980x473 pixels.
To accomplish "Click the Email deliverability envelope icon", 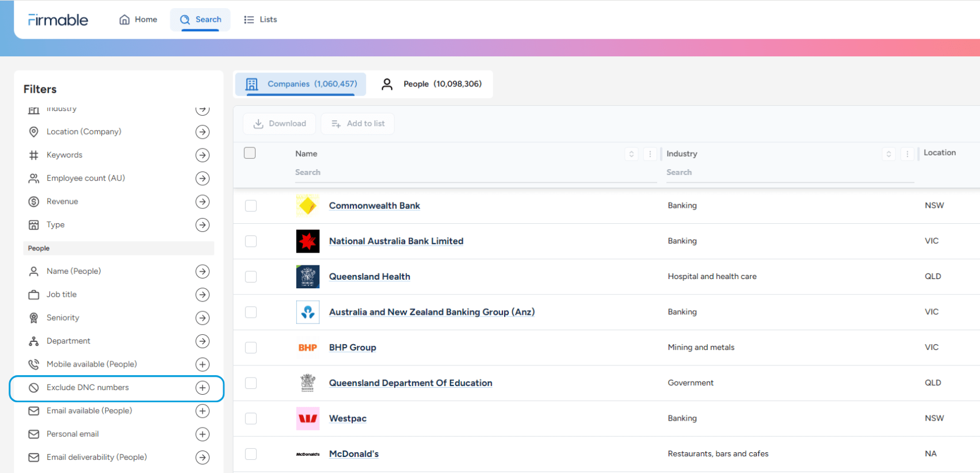I will point(34,457).
